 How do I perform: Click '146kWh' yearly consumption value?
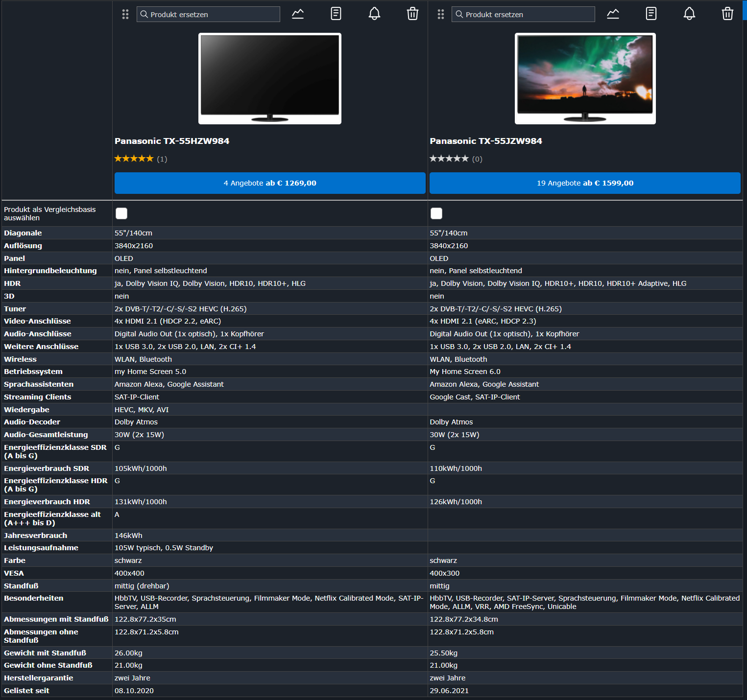coord(128,536)
